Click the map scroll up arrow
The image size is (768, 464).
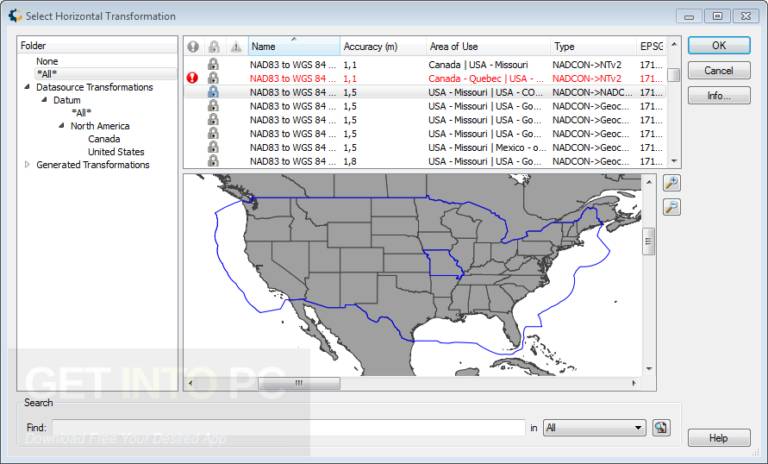click(x=648, y=182)
